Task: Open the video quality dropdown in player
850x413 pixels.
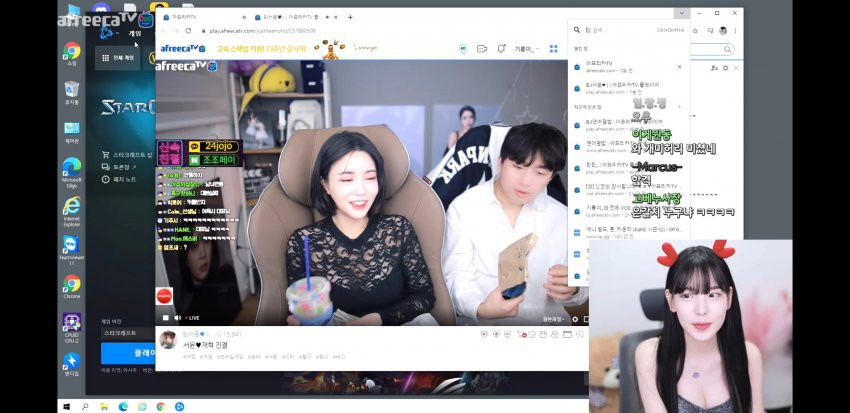Action: [x=554, y=319]
